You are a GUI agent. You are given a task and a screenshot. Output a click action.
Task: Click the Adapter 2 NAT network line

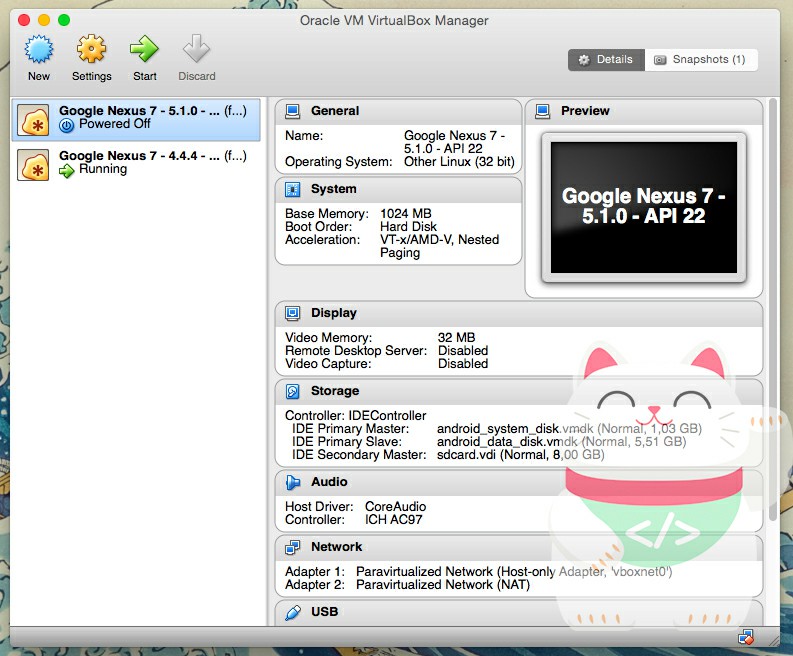tap(408, 585)
